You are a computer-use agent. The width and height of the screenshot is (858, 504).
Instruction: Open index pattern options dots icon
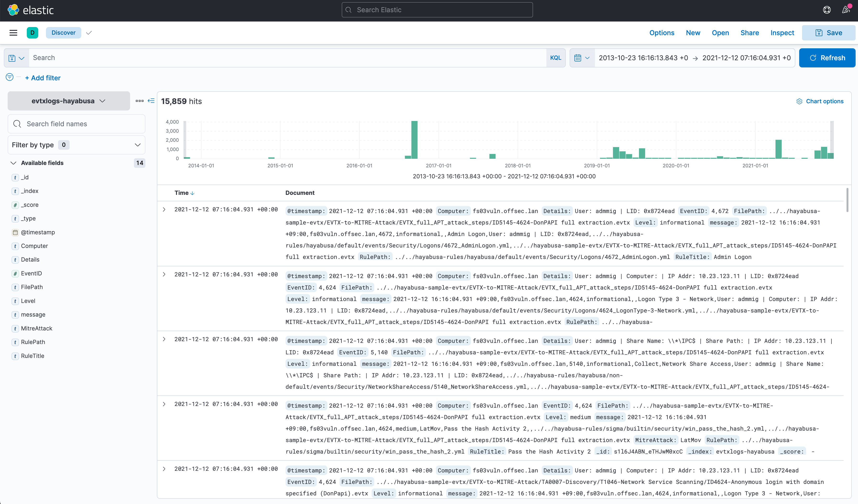[139, 101]
